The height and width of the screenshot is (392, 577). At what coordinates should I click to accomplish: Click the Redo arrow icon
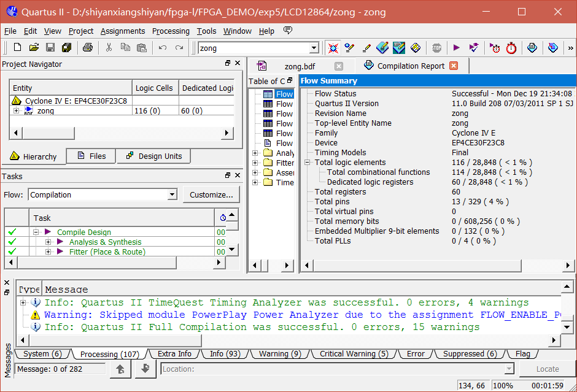click(x=179, y=47)
